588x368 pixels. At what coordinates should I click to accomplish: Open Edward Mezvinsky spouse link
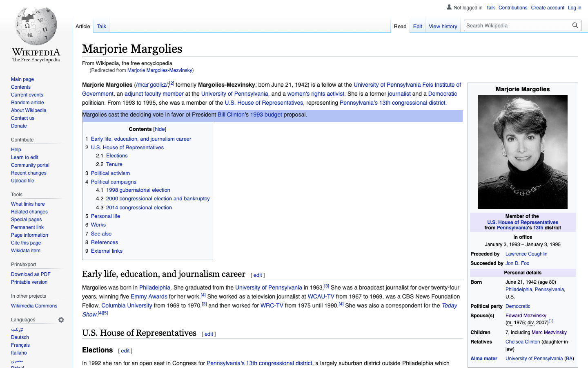[526, 316]
